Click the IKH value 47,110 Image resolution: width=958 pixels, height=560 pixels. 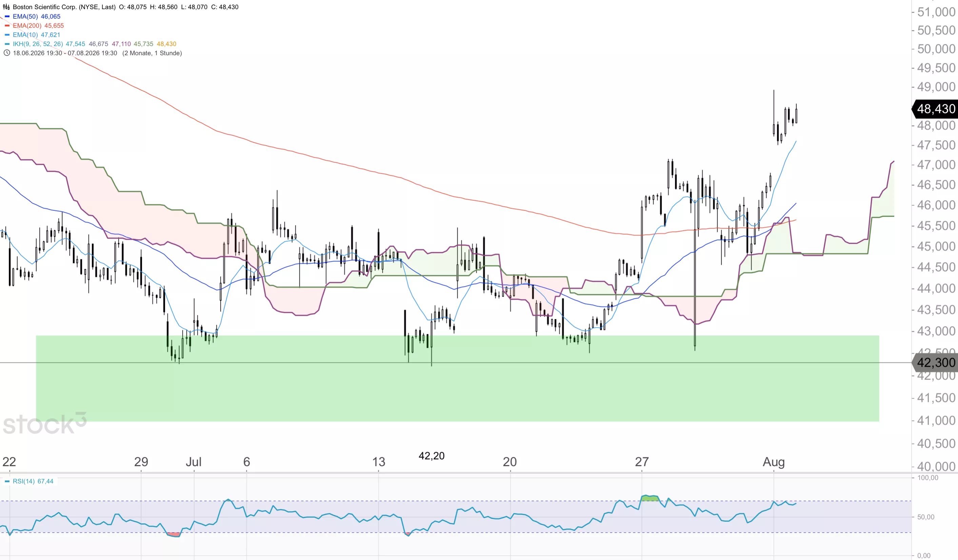pos(121,44)
